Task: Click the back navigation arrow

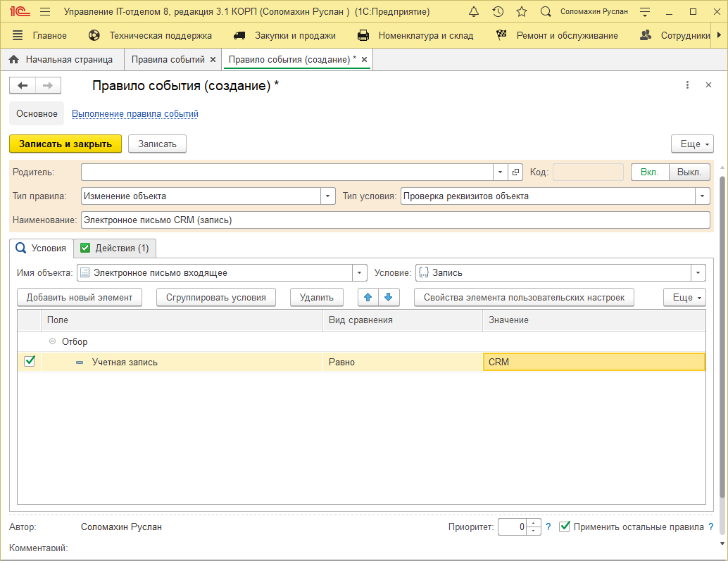Action: click(23, 85)
